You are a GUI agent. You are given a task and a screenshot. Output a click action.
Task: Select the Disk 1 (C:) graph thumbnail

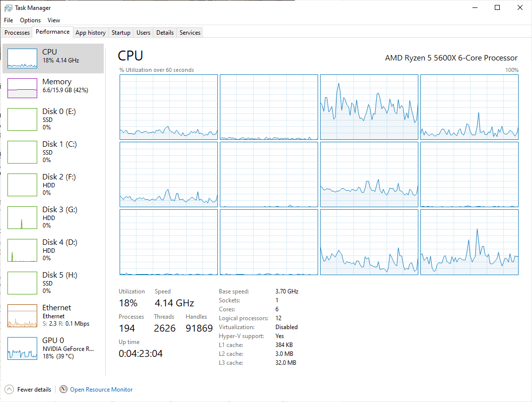pos(22,152)
